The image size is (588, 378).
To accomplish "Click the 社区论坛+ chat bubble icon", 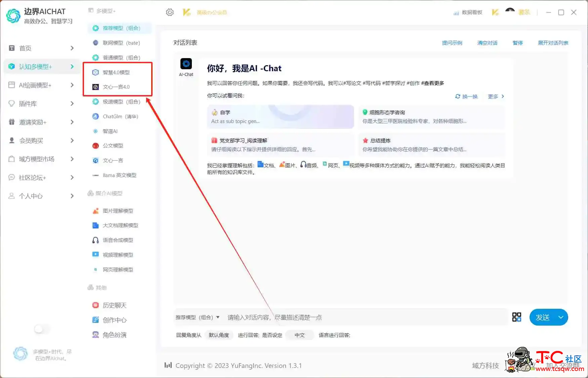I will [x=11, y=177].
